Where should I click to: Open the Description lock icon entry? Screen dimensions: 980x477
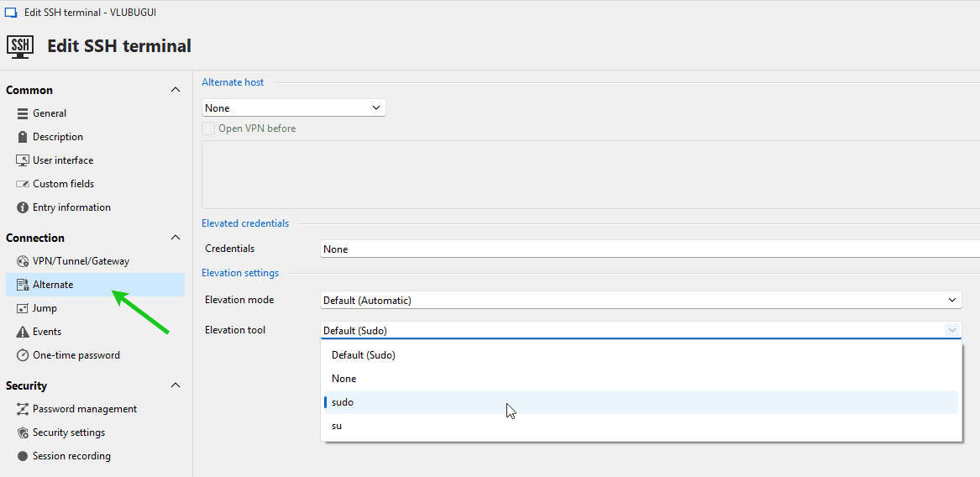pyautogui.click(x=23, y=137)
